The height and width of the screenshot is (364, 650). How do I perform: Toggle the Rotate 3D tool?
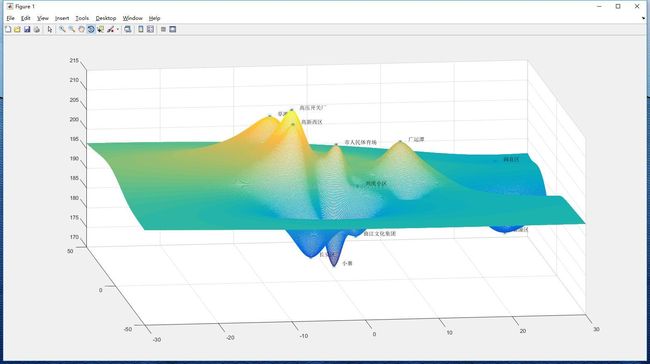coord(91,29)
